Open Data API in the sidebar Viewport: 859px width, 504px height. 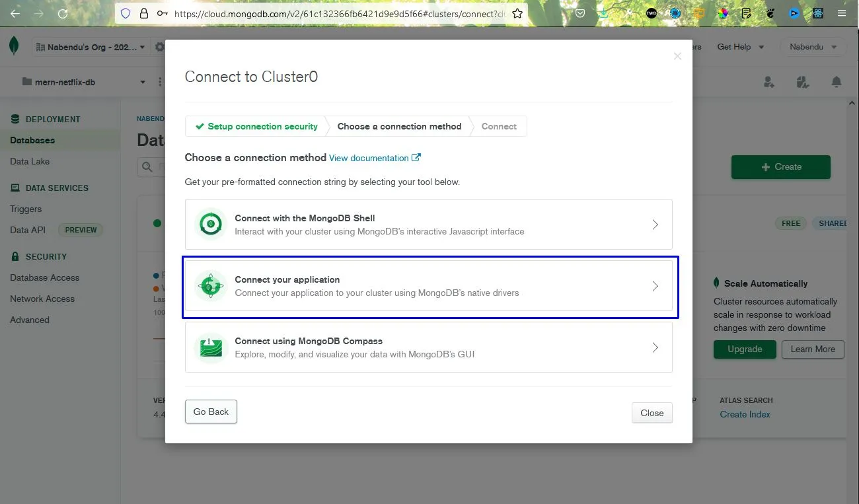coord(28,230)
